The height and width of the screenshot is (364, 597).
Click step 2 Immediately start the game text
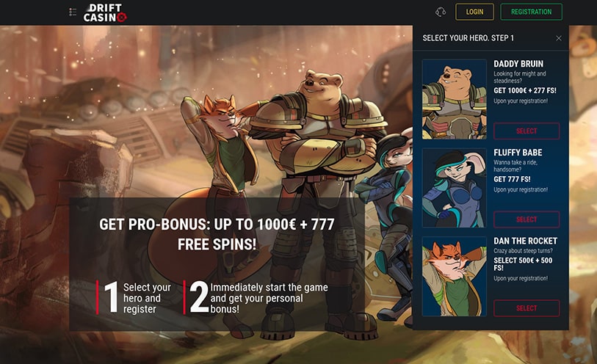click(269, 298)
